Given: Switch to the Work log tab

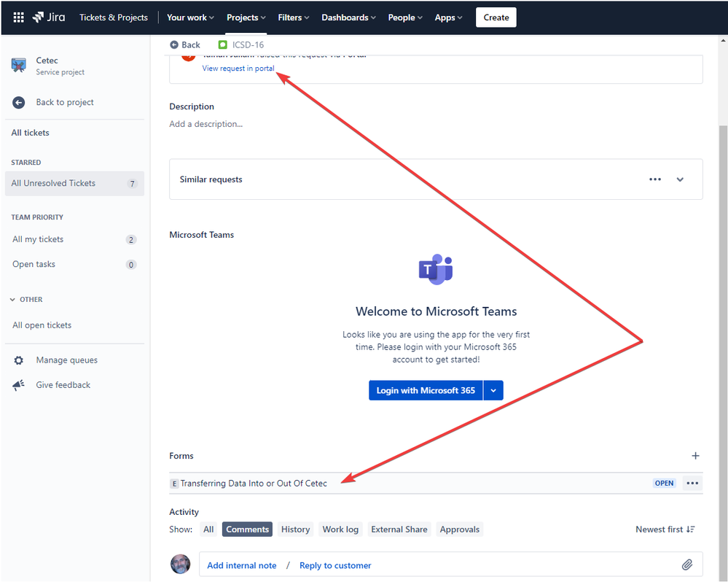Looking at the screenshot, I should point(340,529).
